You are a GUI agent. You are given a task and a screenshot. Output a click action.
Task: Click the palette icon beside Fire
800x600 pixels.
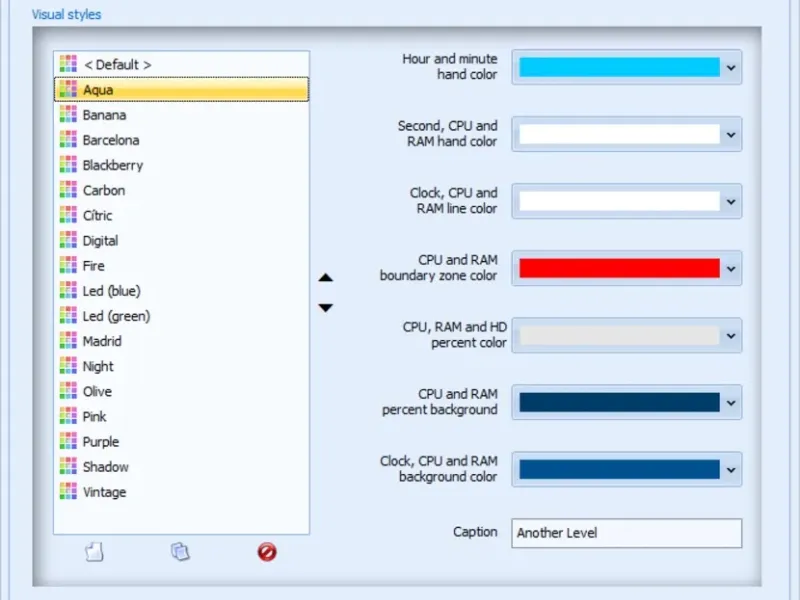tap(68, 266)
